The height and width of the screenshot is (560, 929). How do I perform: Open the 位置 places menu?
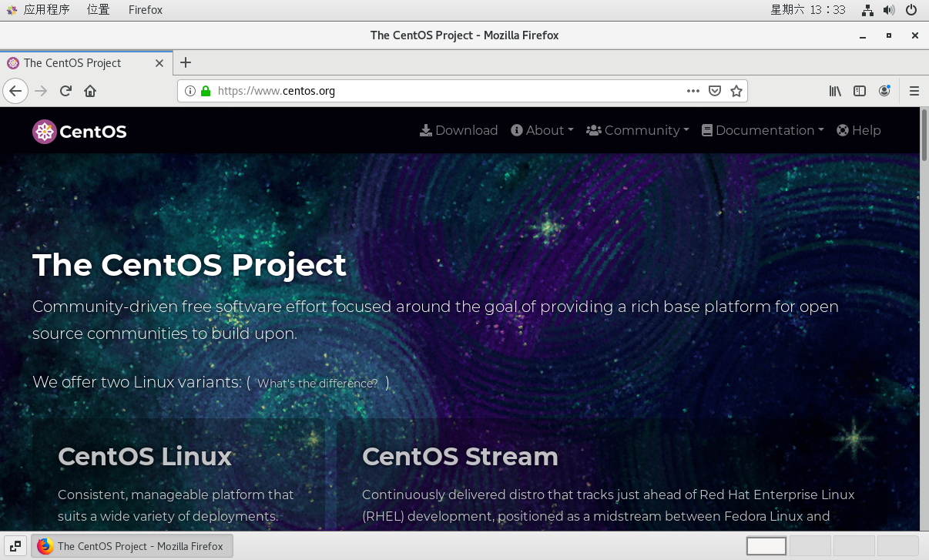coord(98,10)
